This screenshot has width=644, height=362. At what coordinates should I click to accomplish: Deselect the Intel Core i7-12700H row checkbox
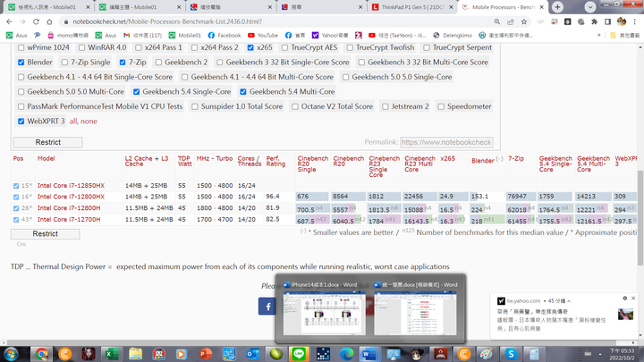coord(16,220)
